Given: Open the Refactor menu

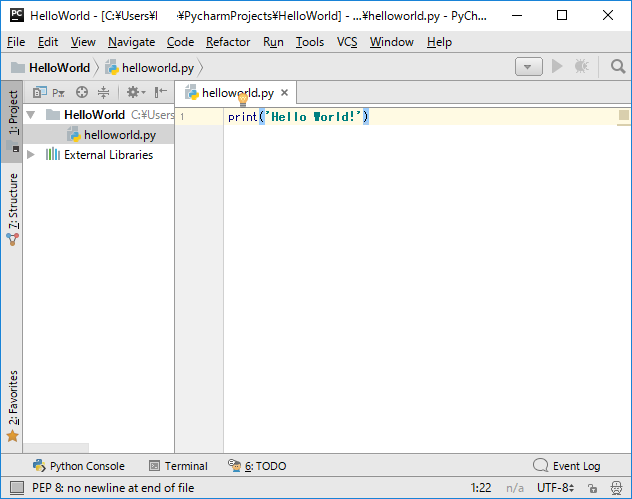Looking at the screenshot, I should pyautogui.click(x=228, y=42).
